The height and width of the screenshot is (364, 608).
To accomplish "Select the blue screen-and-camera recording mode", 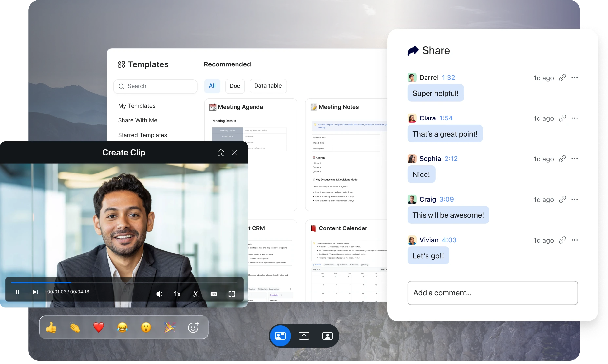I will click(x=280, y=336).
